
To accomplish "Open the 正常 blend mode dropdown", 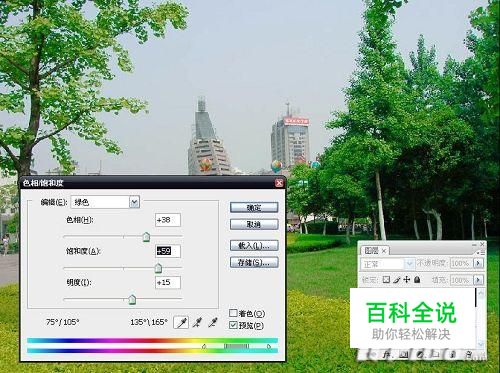I will (388, 264).
